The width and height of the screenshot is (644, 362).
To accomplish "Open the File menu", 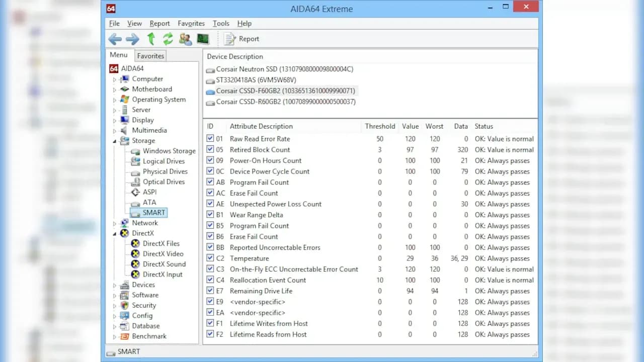I will 115,24.
